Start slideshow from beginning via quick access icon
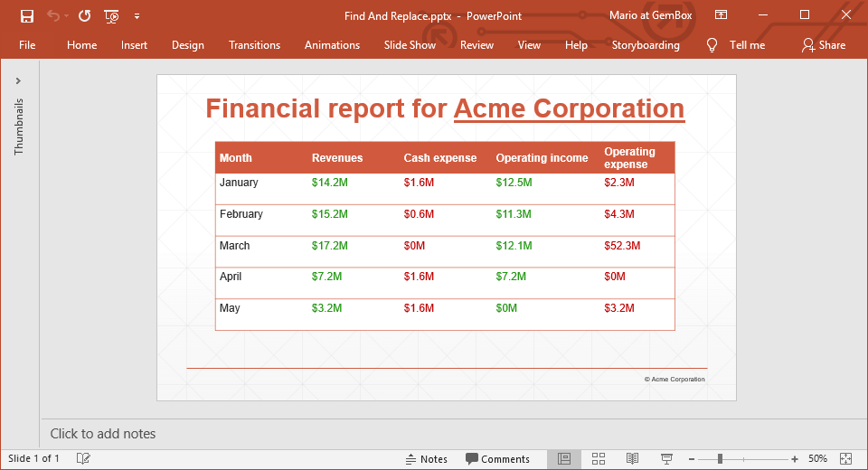Screen dimensions: 868x470 click(111, 15)
